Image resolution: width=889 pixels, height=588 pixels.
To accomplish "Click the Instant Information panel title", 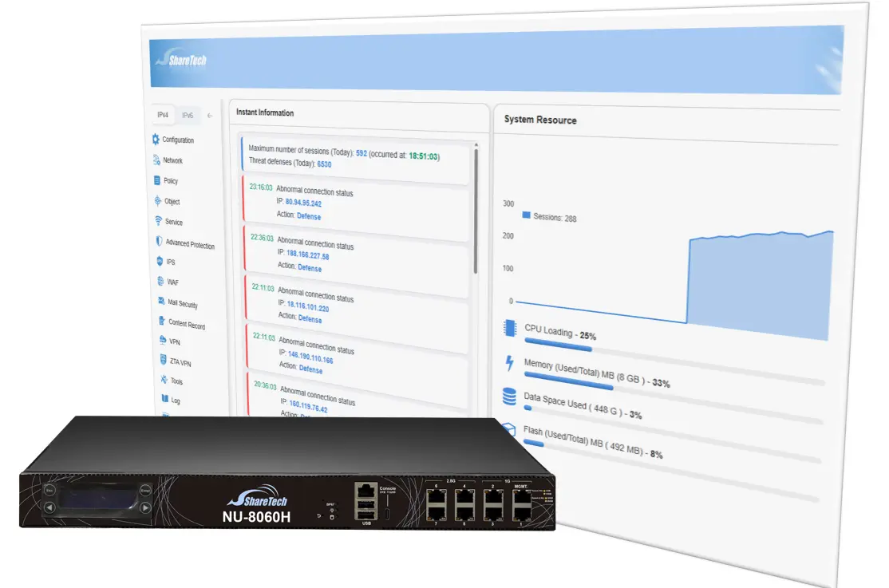I will coord(265,112).
